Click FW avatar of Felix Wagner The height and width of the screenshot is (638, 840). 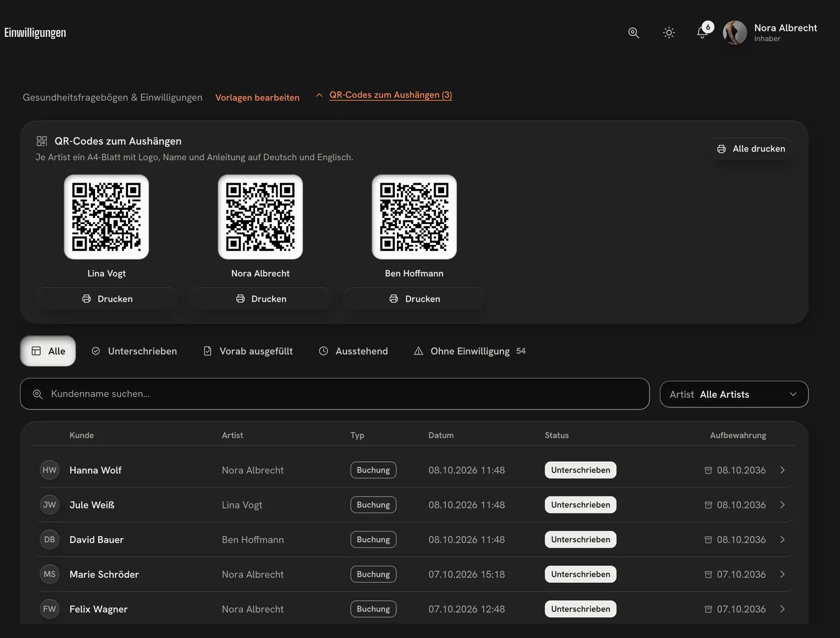(49, 609)
